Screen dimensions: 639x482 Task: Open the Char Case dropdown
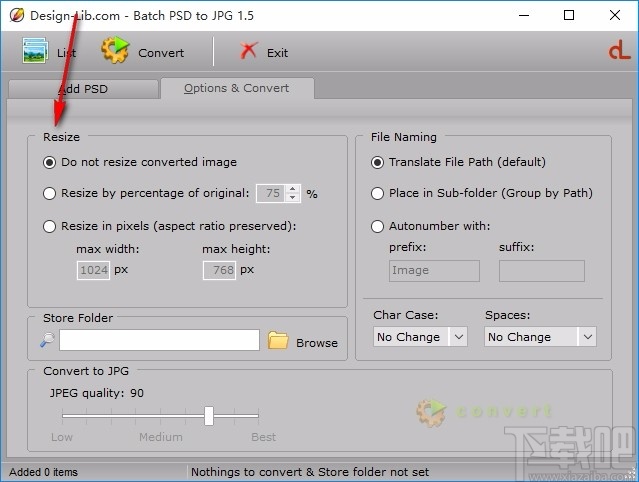click(x=420, y=337)
